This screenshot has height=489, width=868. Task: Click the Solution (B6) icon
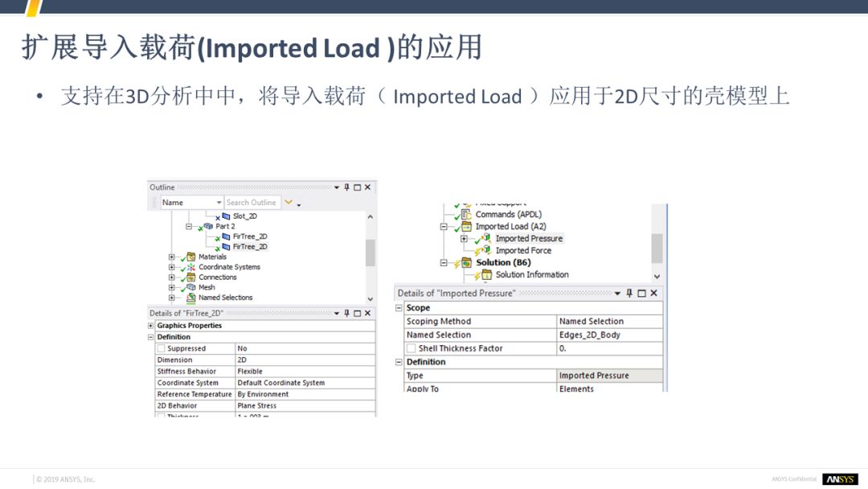[x=468, y=262]
